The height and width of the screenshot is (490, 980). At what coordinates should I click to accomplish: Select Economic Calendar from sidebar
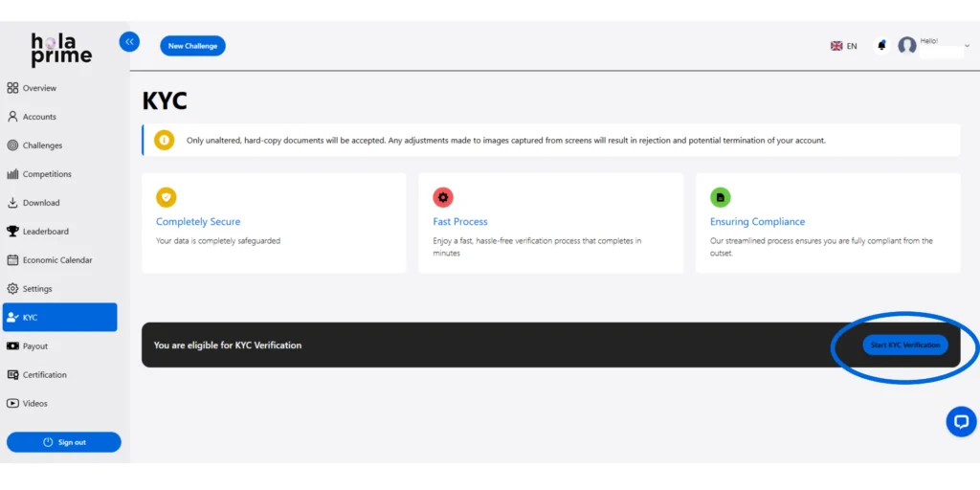click(56, 260)
